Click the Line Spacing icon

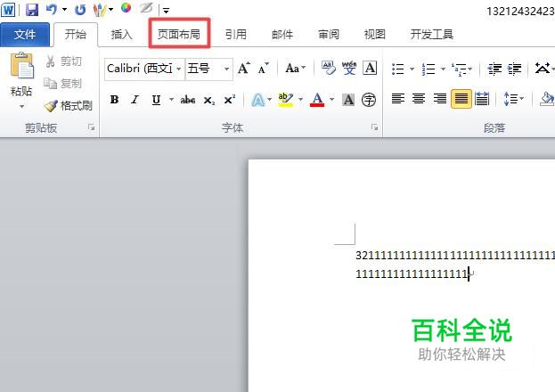[510, 98]
